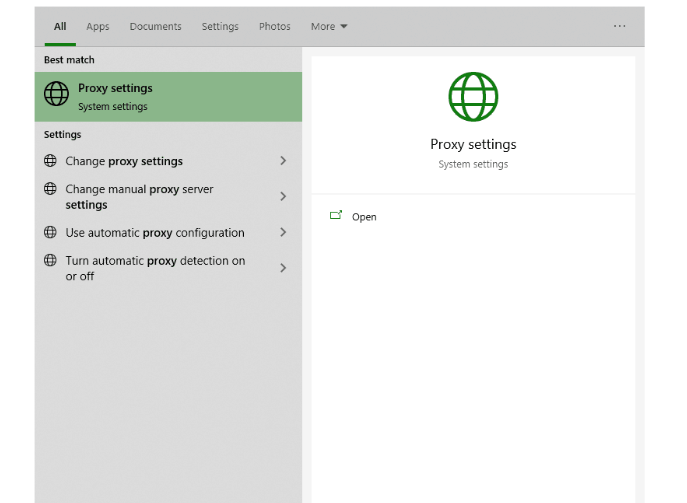Click the globe icon beside Change proxy settings
This screenshot has height=503, width=687.
51,161
